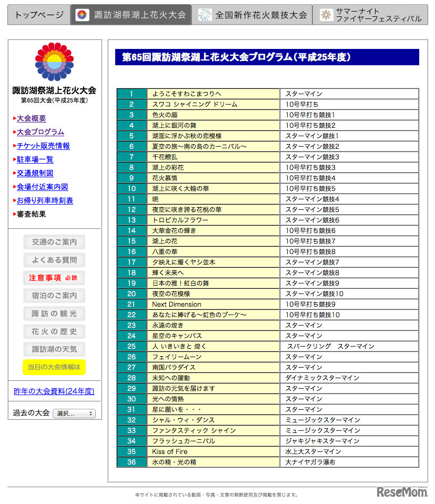Click the page heading 第65回諏訪湖祭湖上花火大会プログラム
This screenshot has width=435, height=504.
236,57
